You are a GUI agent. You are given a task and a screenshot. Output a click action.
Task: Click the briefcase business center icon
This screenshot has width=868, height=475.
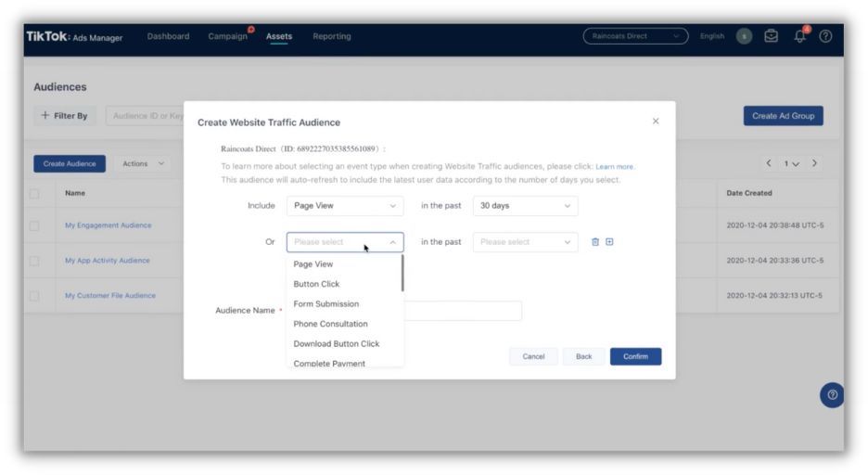(x=771, y=36)
